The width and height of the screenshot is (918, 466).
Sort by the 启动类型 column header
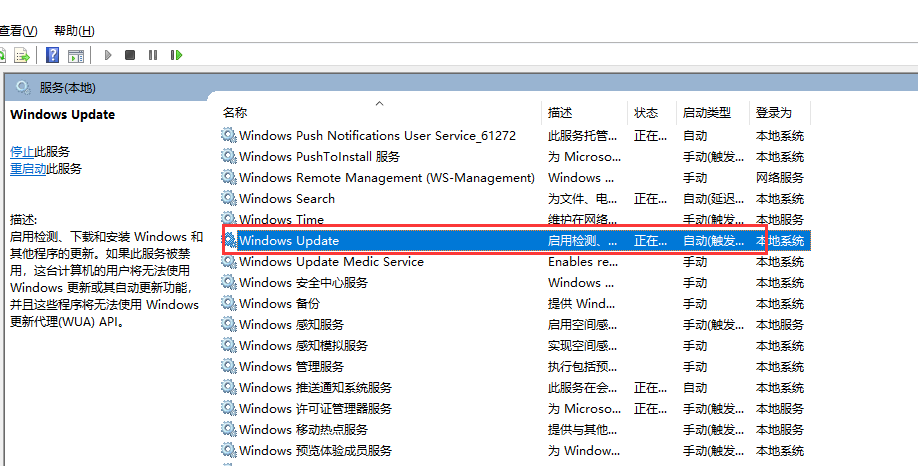click(x=713, y=112)
